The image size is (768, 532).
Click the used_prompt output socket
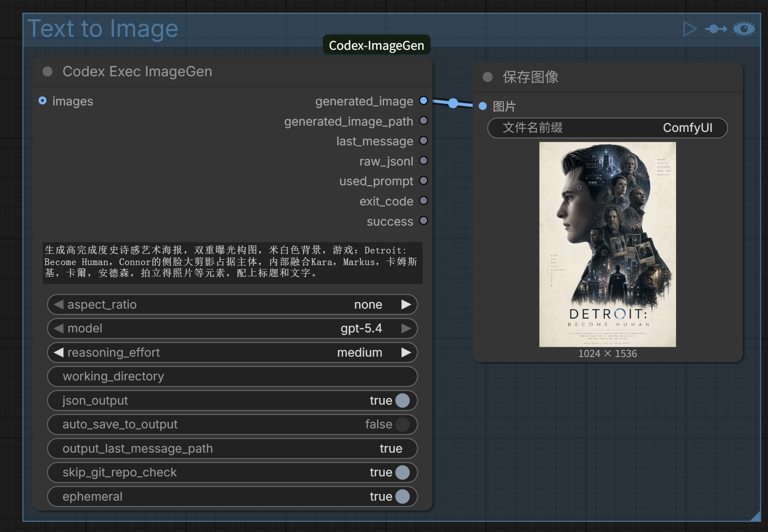pos(423,181)
